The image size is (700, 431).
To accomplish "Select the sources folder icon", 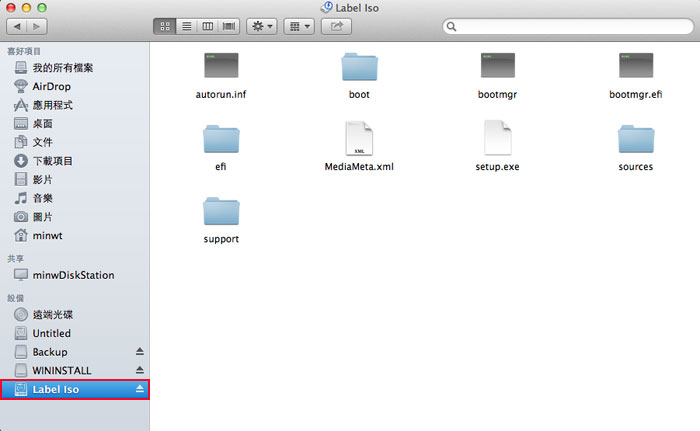I will coord(636,139).
